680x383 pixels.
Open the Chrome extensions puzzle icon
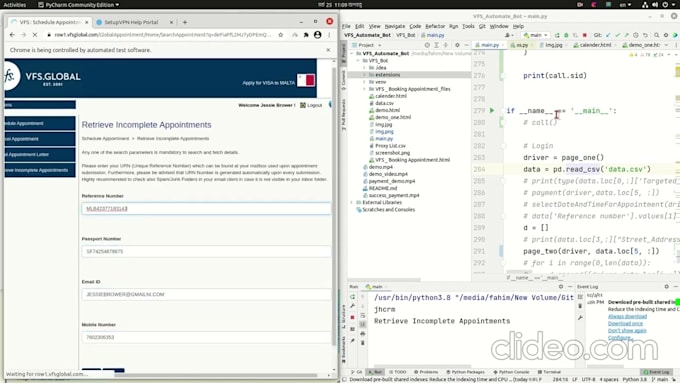306,35
